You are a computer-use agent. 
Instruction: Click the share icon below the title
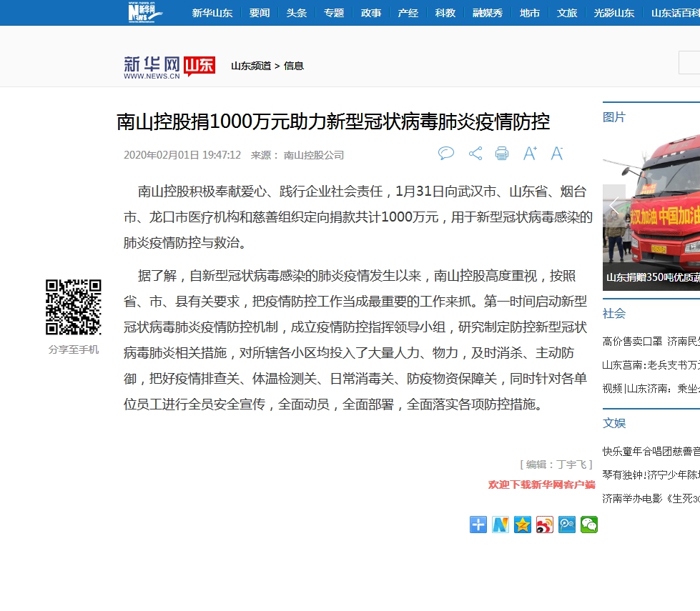(x=475, y=154)
